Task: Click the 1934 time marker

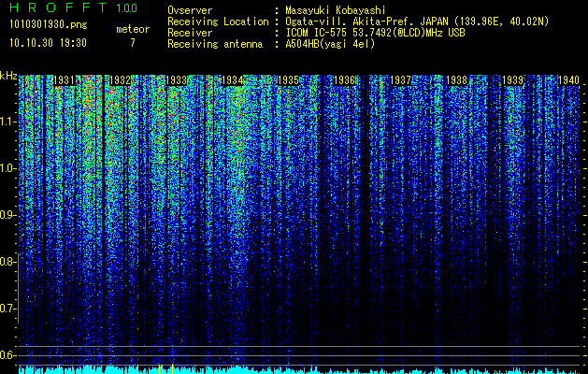Action: 233,80
